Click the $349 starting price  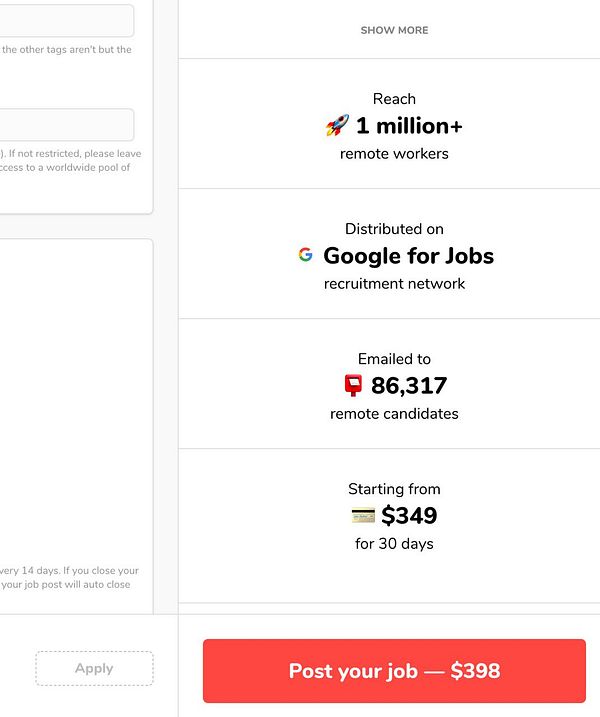(x=409, y=516)
